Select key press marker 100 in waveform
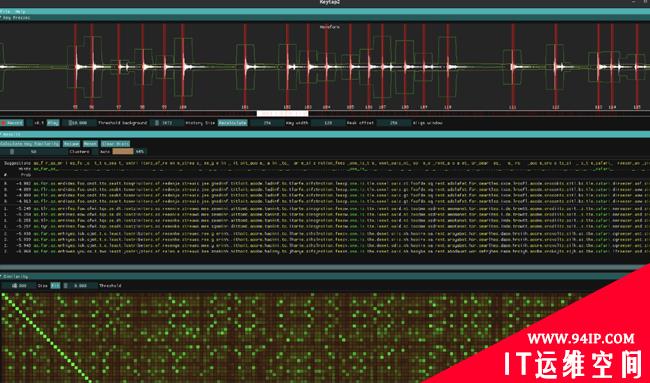Screen dimensions: 650x383 click(x=182, y=66)
